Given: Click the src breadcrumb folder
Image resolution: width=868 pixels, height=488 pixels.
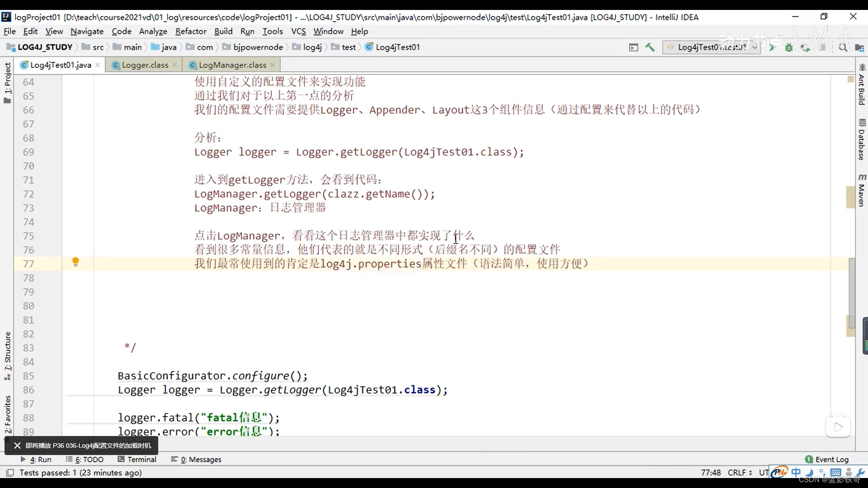Looking at the screenshot, I should pyautogui.click(x=93, y=47).
